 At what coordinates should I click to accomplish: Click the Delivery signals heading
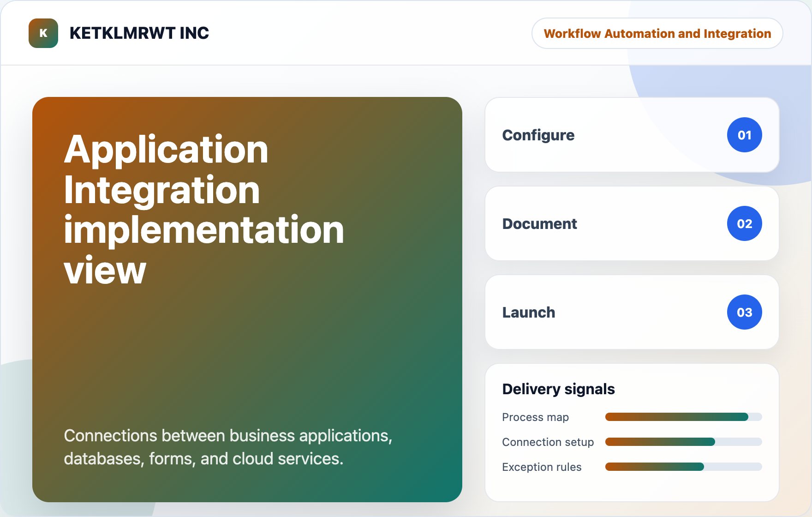558,389
